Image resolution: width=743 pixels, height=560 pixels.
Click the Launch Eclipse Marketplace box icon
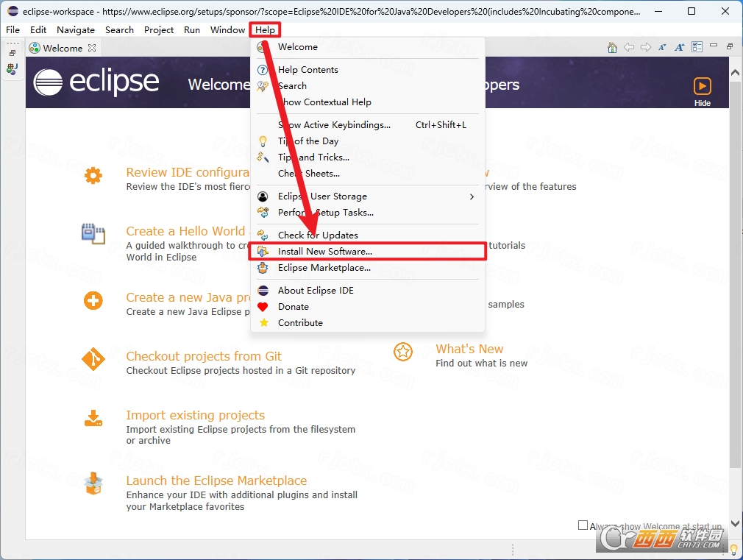coord(93,483)
